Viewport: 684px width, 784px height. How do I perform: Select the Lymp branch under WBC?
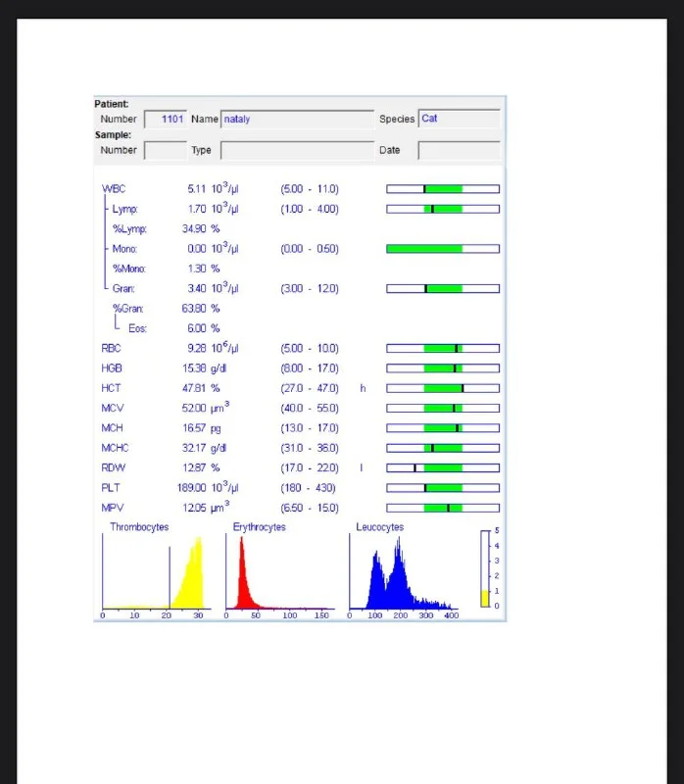(x=124, y=209)
